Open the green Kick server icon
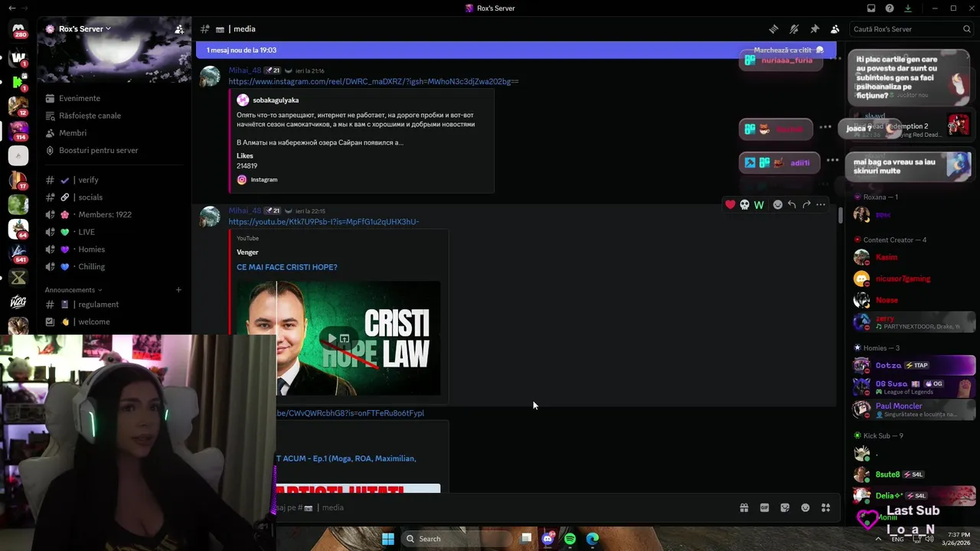980x551 pixels. tap(18, 82)
